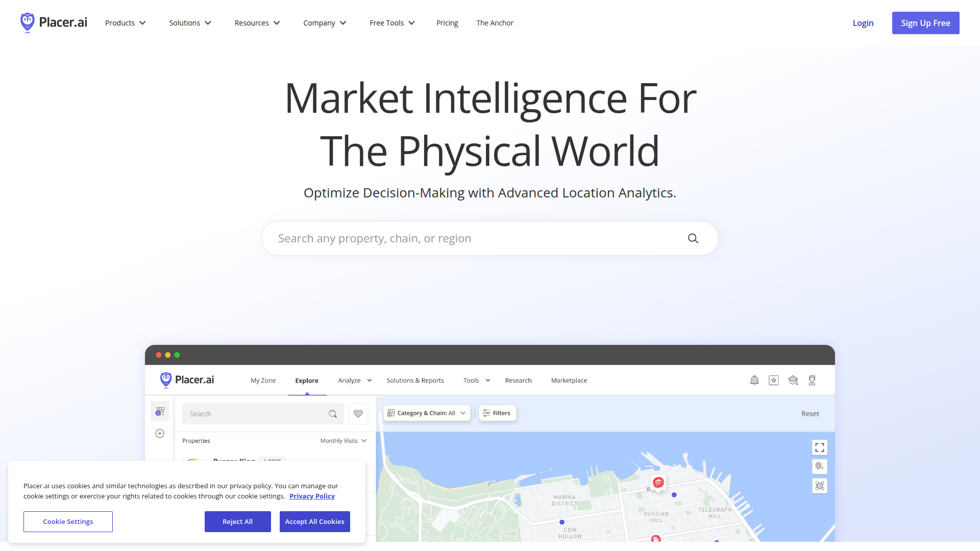The height and width of the screenshot is (551, 980).
Task: Click the blue map dot above Cow Hollow
Action: pos(562,522)
